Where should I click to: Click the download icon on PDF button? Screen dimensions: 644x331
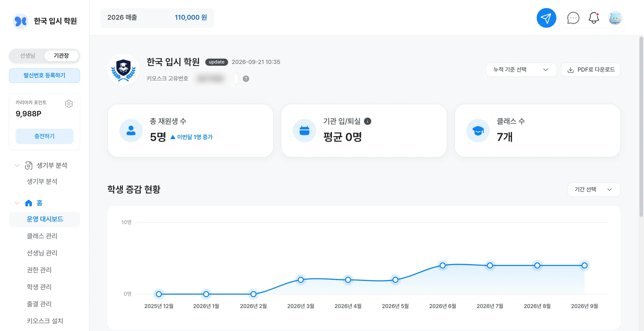click(x=571, y=70)
